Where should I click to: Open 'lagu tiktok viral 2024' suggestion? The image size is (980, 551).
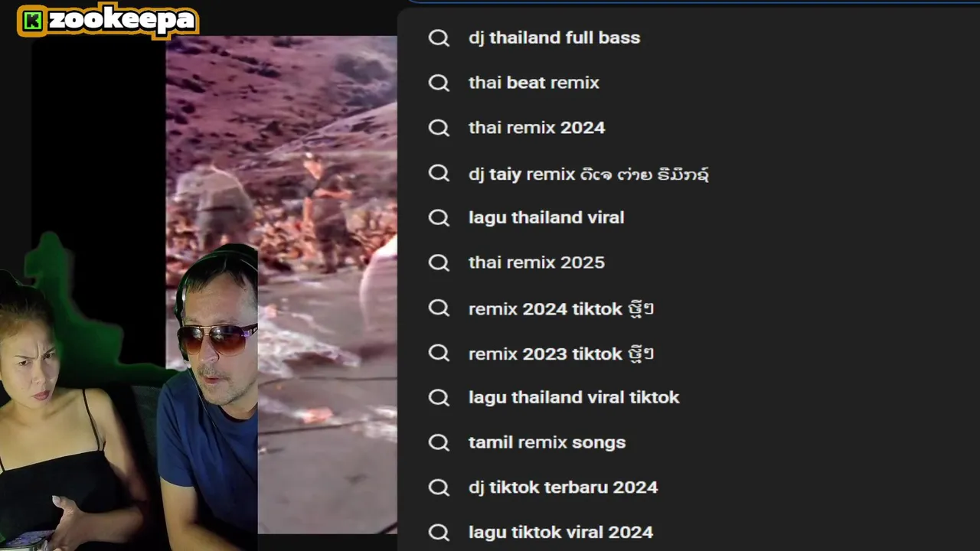689,532
